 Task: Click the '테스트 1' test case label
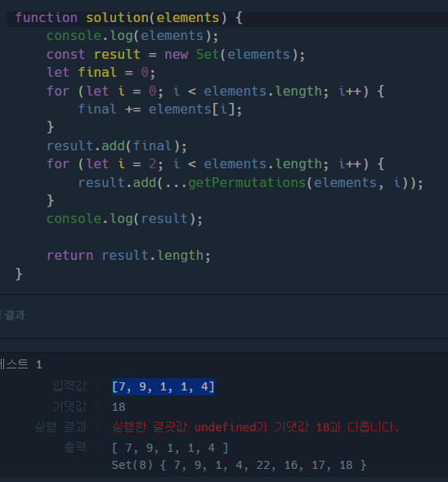point(21,364)
